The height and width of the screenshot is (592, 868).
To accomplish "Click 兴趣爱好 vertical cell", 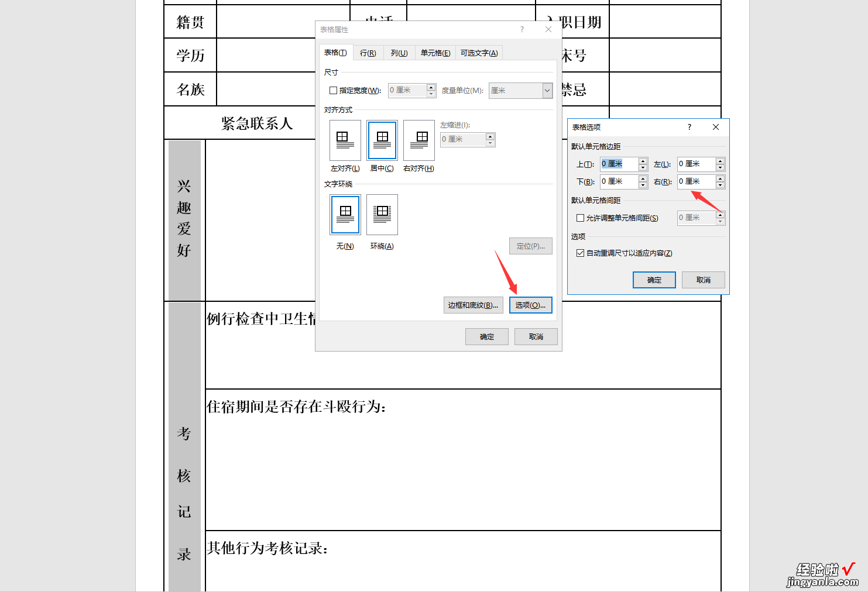I will tap(184, 219).
